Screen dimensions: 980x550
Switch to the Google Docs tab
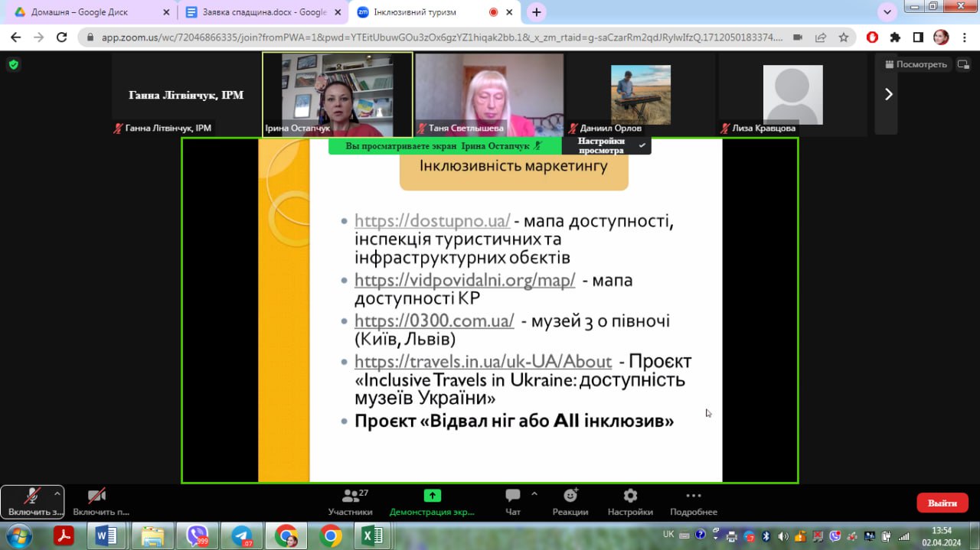click(x=255, y=12)
